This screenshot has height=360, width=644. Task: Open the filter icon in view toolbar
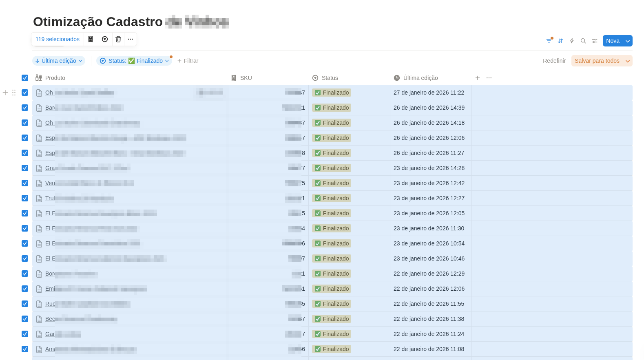tap(549, 41)
